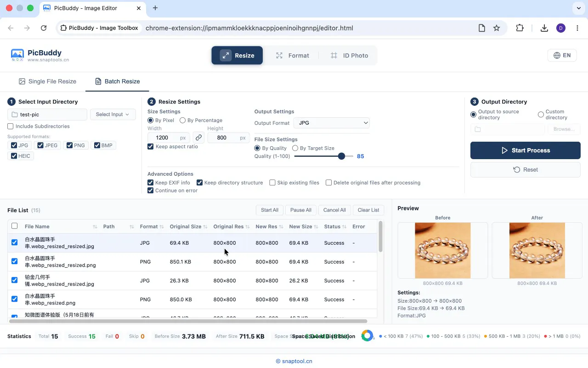Viewport: 588px width, 368px height.
Task: Open the Select Input dropdown
Action: coord(113,115)
